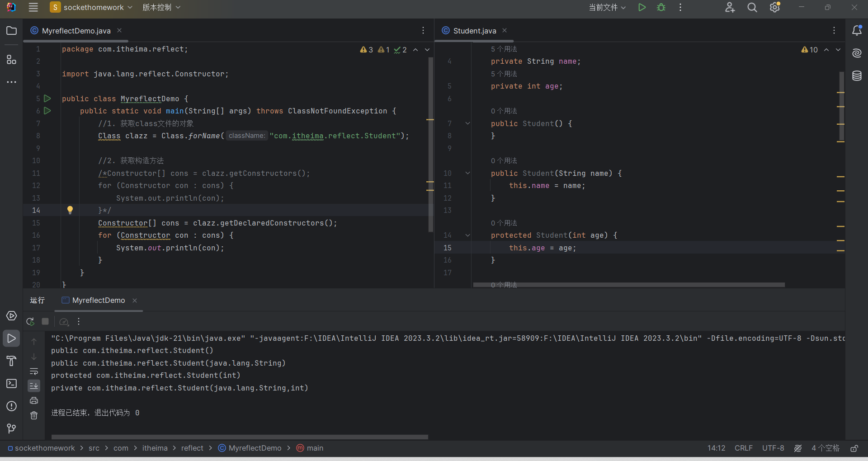Open the Code With Me user icon
This screenshot has height=461, width=868.
pos(730,7)
